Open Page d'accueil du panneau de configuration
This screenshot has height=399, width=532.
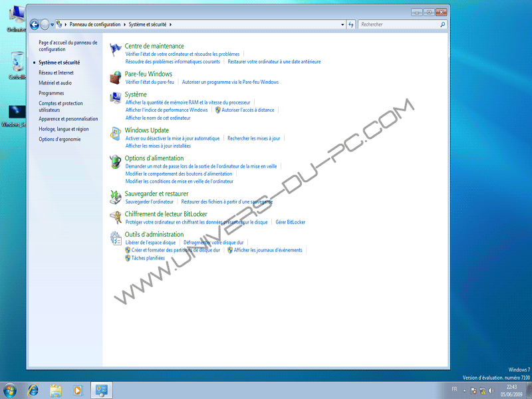68,46
